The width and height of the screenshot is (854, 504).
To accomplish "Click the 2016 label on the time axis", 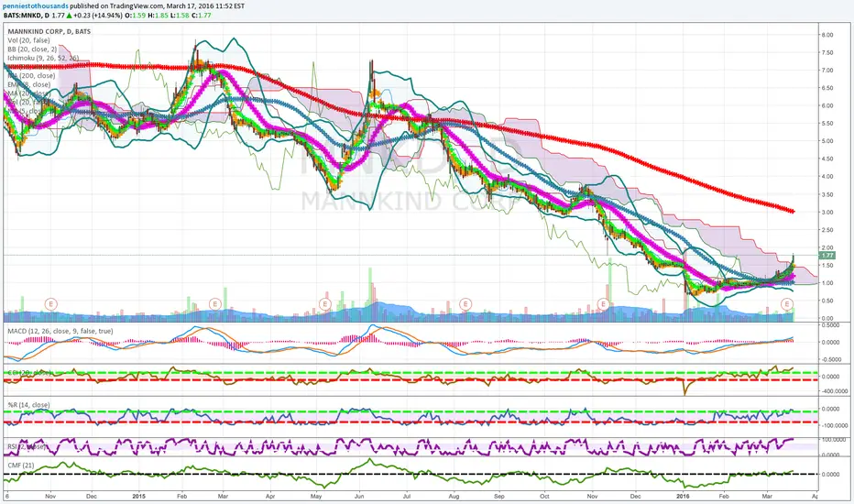I will point(683,497).
